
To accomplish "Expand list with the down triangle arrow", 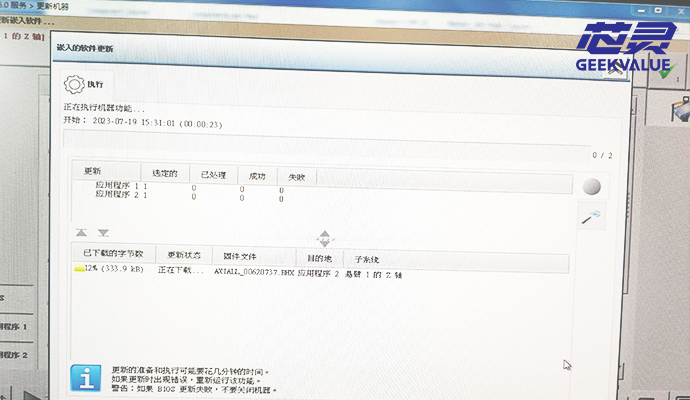I will 98,232.
